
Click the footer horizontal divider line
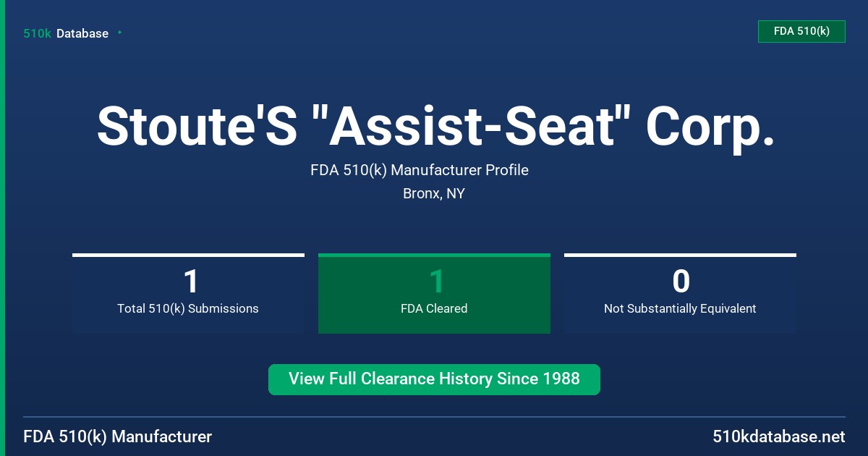(434, 417)
